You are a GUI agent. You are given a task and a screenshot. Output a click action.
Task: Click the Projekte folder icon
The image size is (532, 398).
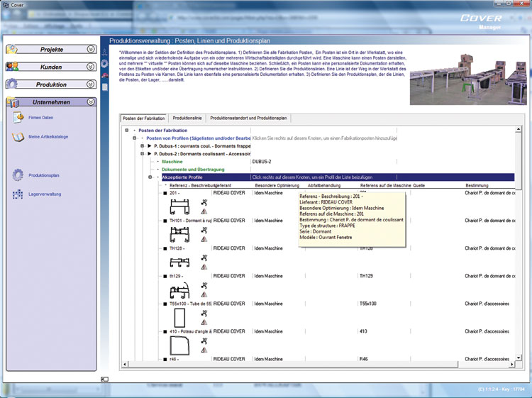pos(12,49)
